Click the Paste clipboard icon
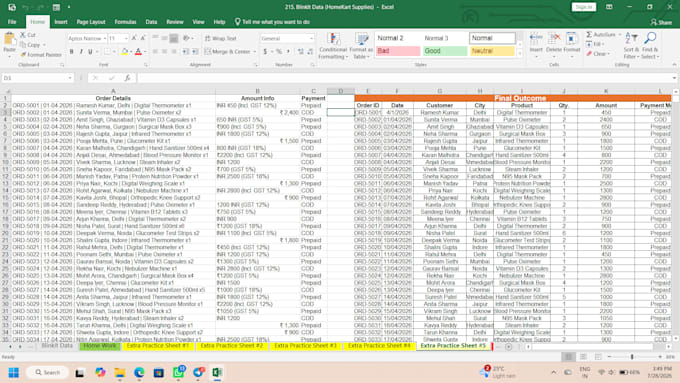 point(9,39)
